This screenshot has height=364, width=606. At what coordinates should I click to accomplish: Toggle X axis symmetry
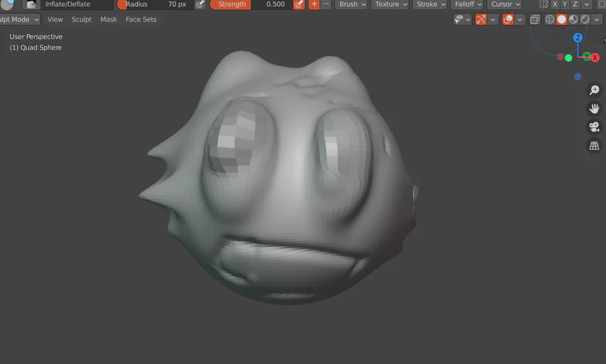(555, 4)
